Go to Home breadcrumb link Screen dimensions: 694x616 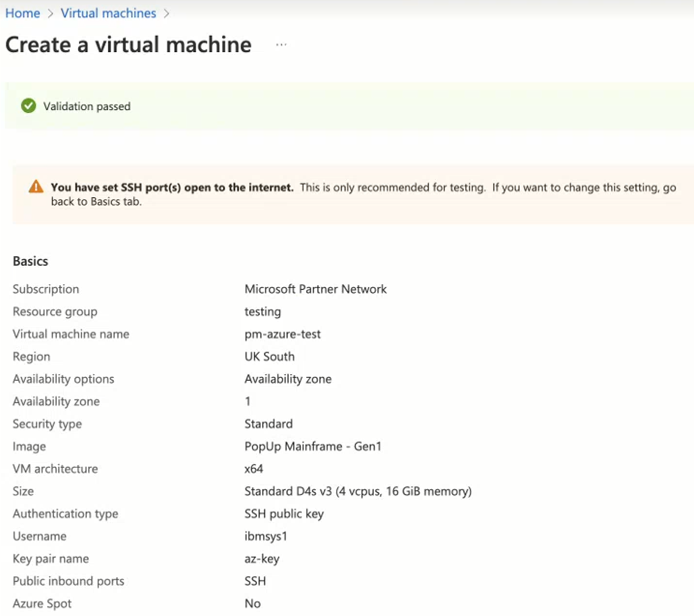click(x=22, y=14)
